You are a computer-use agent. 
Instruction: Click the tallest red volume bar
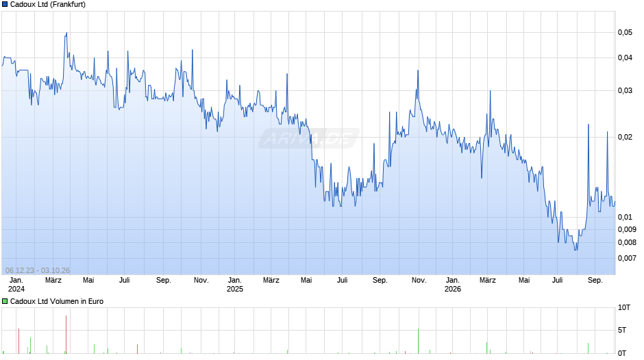[66, 335]
